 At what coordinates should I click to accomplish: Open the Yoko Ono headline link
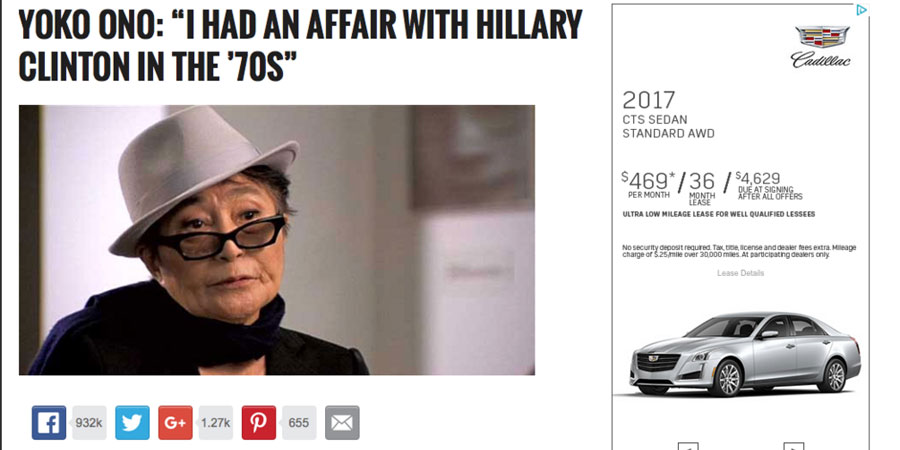click(300, 45)
